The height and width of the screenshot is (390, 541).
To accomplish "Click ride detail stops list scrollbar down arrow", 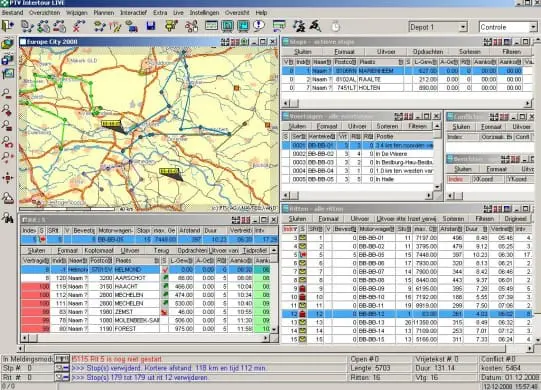I will 274,330.
